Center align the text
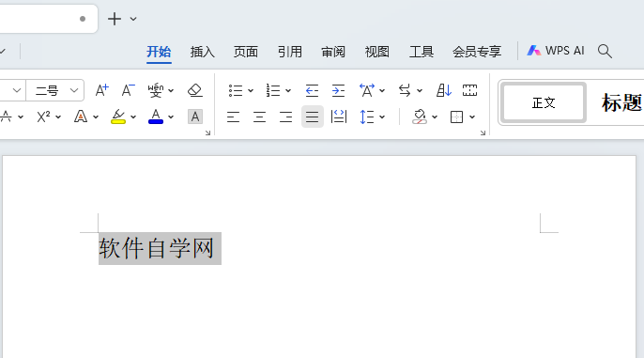Screen dimensions: 644x358 (x=259, y=117)
